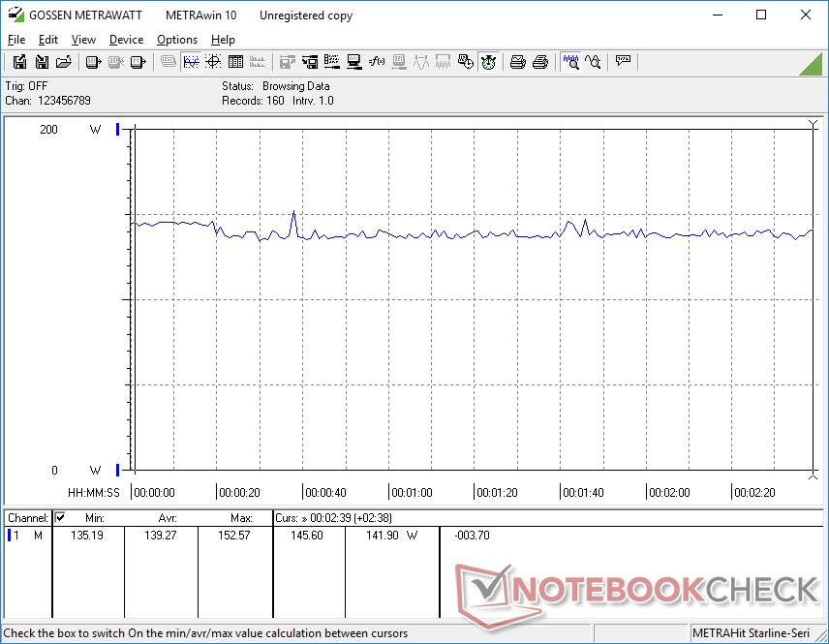Click the channel setup list icon
This screenshot has width=829, height=644.
(x=331, y=62)
